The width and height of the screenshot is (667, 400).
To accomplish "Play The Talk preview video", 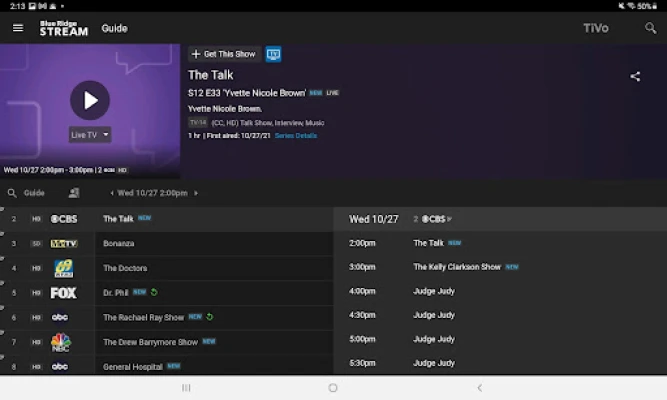I will point(90,100).
